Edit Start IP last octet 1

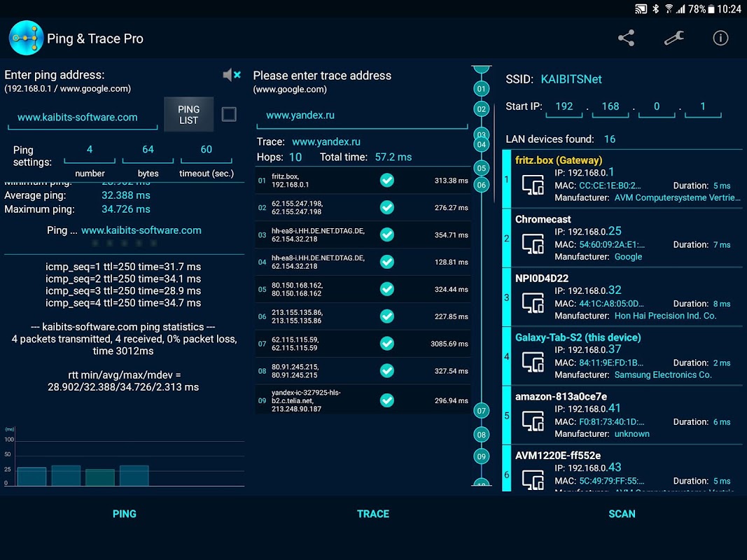click(x=703, y=107)
